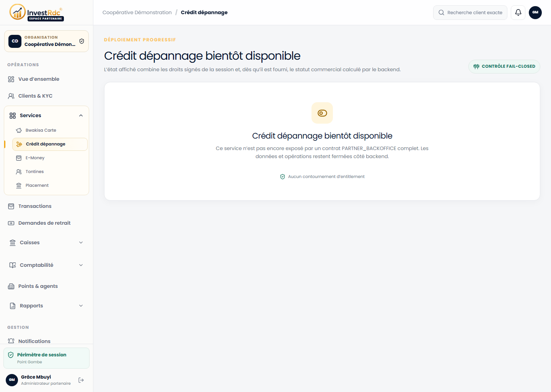Open the notifications bell in the top bar

518,13
